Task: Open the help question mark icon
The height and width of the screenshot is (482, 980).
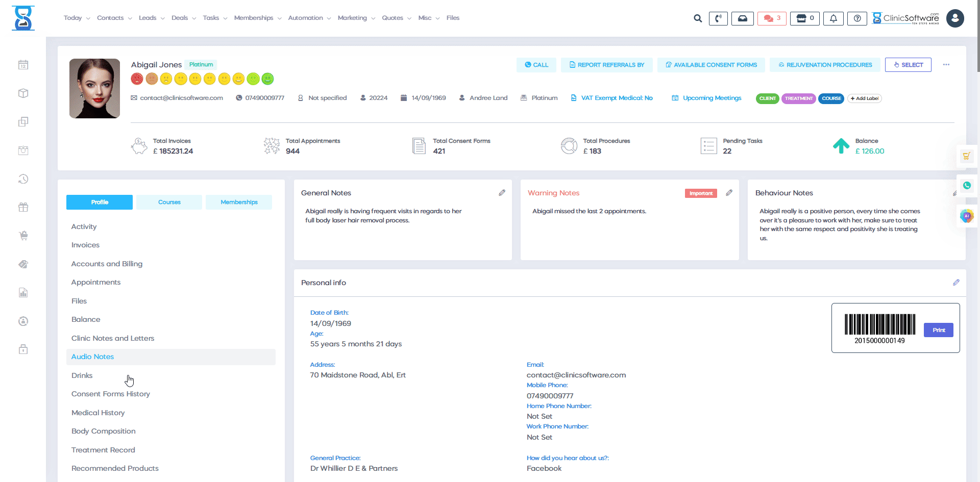Action: click(x=857, y=18)
